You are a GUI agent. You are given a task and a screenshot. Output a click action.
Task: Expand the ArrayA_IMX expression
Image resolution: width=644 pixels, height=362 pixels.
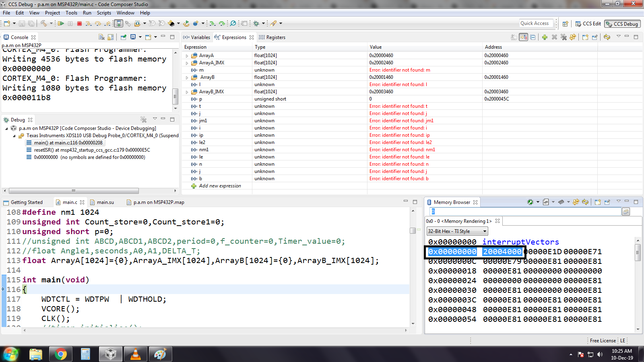coord(186,63)
